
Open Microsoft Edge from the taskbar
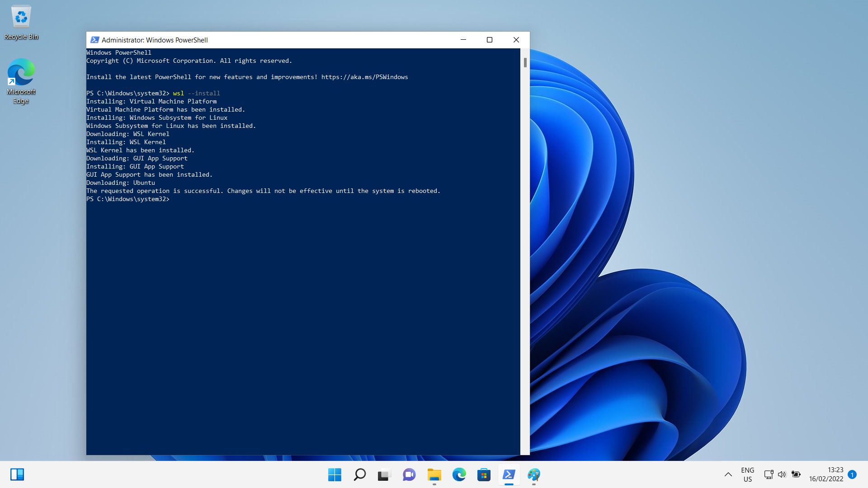pos(459,474)
